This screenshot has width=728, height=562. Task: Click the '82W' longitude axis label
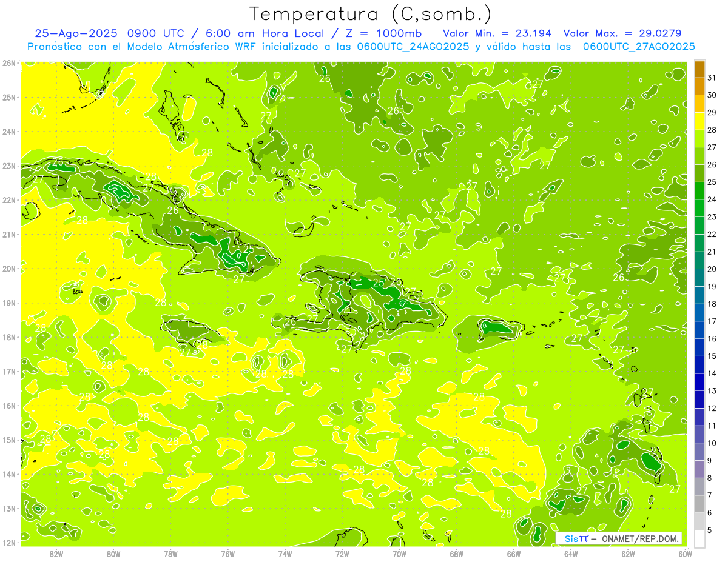pyautogui.click(x=56, y=553)
